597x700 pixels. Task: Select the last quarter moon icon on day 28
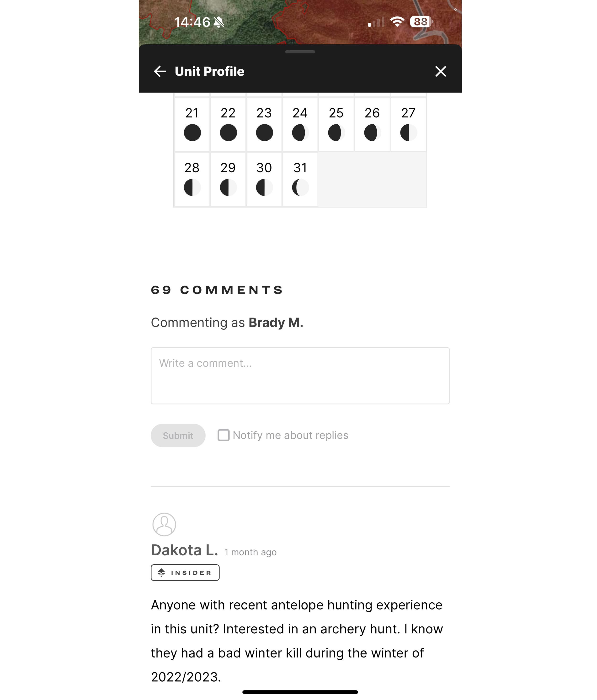[x=192, y=187]
